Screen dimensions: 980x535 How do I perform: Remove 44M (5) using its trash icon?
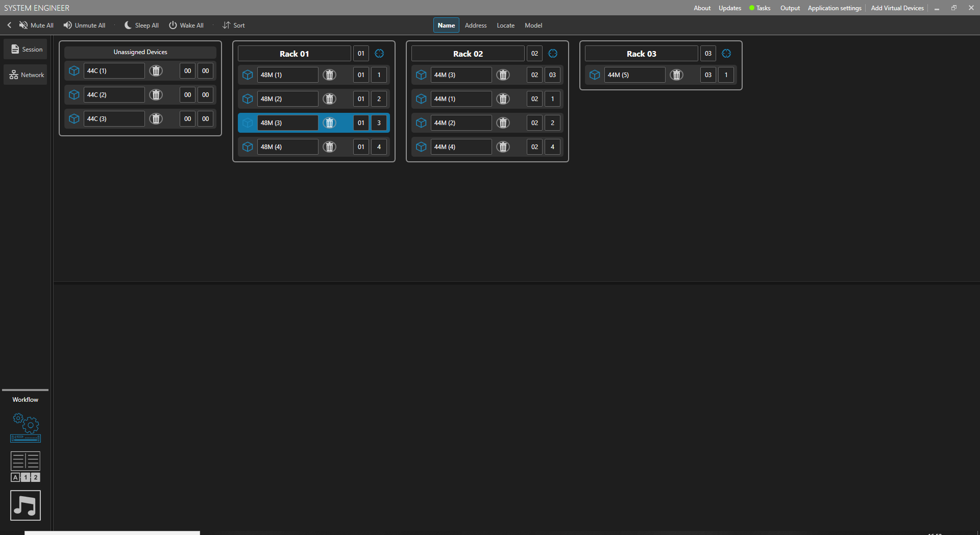pos(677,75)
